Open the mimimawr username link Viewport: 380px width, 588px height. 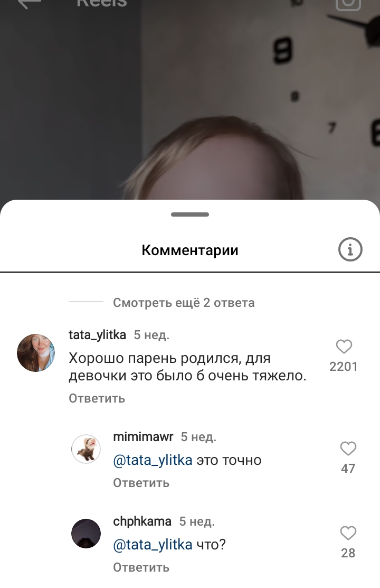pyautogui.click(x=143, y=437)
